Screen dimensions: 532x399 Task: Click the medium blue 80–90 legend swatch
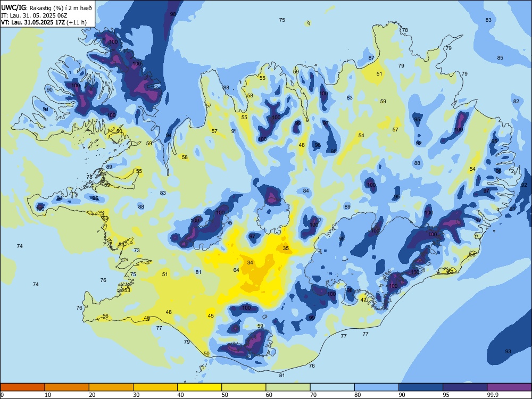coord(377,387)
